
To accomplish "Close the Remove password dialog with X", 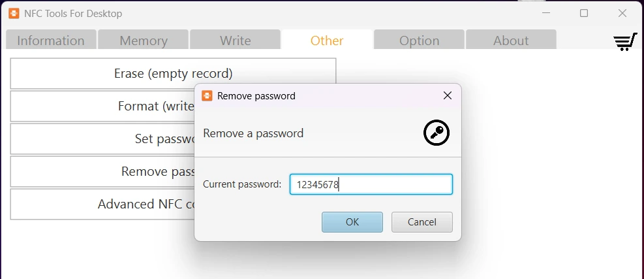I will point(447,95).
